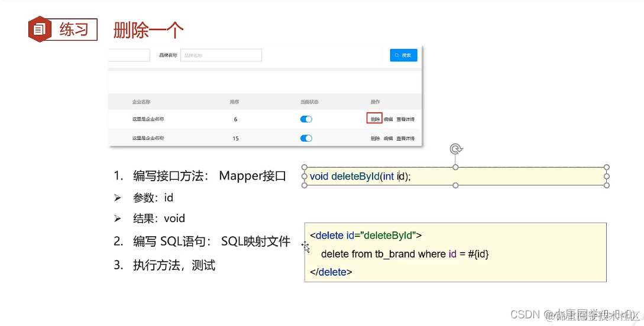
Task: Click the </delete> closing tag line
Action: tap(331, 272)
